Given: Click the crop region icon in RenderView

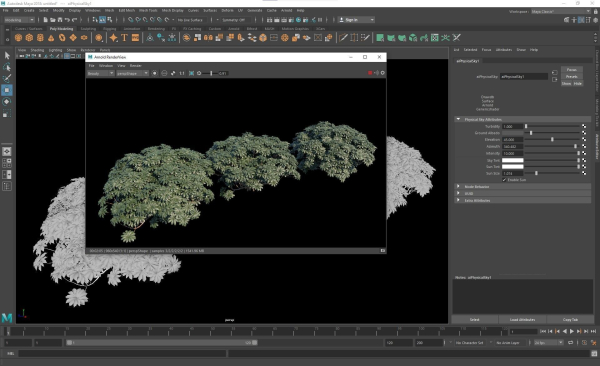Looking at the screenshot, I should 191,73.
